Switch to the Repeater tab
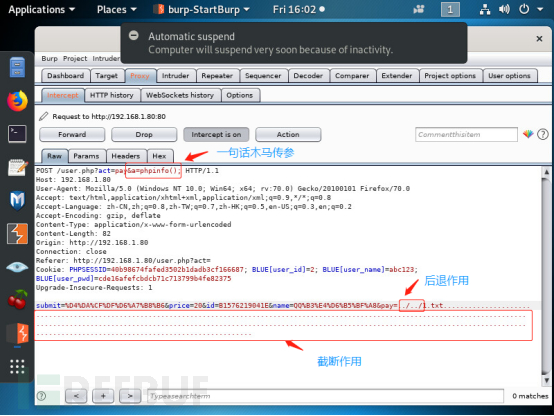Screen dimensions: 554x416 (x=217, y=76)
